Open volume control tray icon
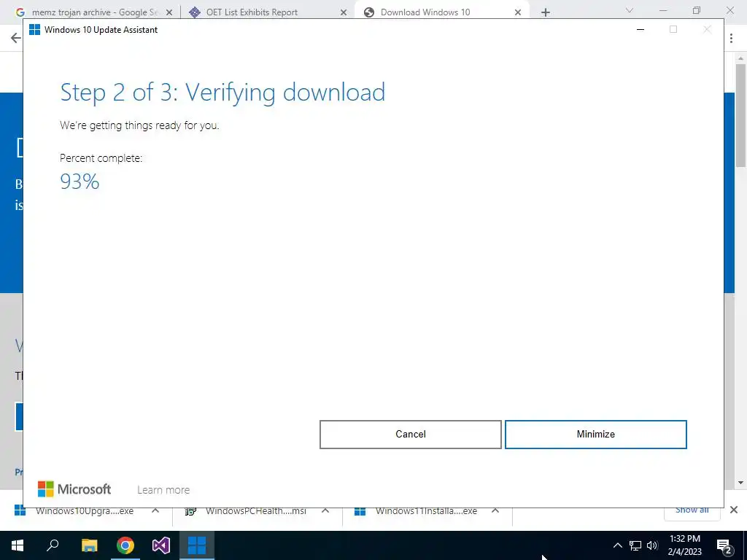Image resolution: width=747 pixels, height=560 pixels. tap(652, 545)
